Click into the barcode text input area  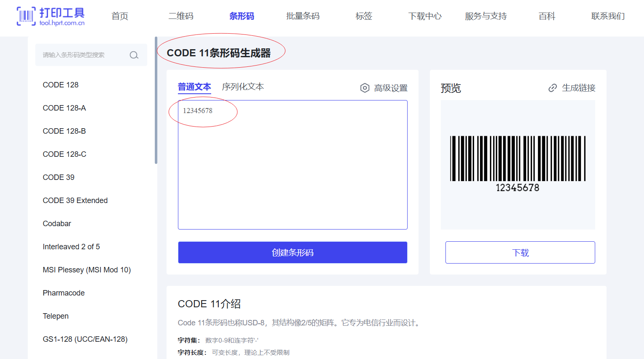click(x=293, y=165)
